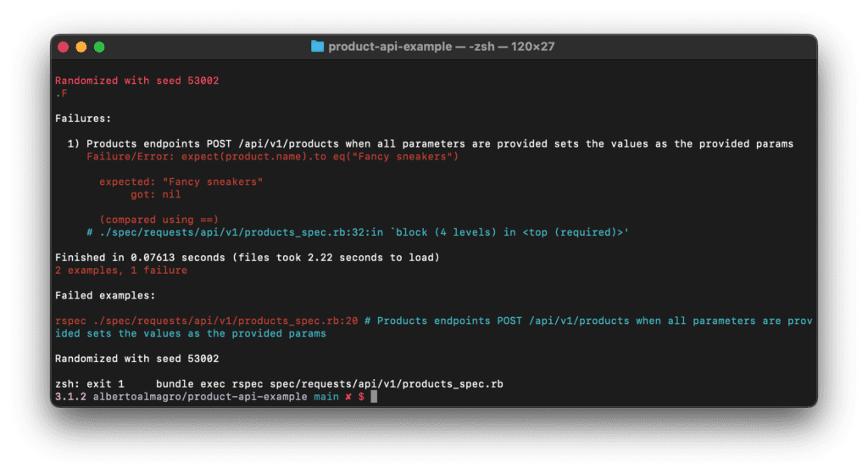Click the '2 examples, 1 failure' summary
This screenshot has height=474, width=868.
(x=121, y=270)
